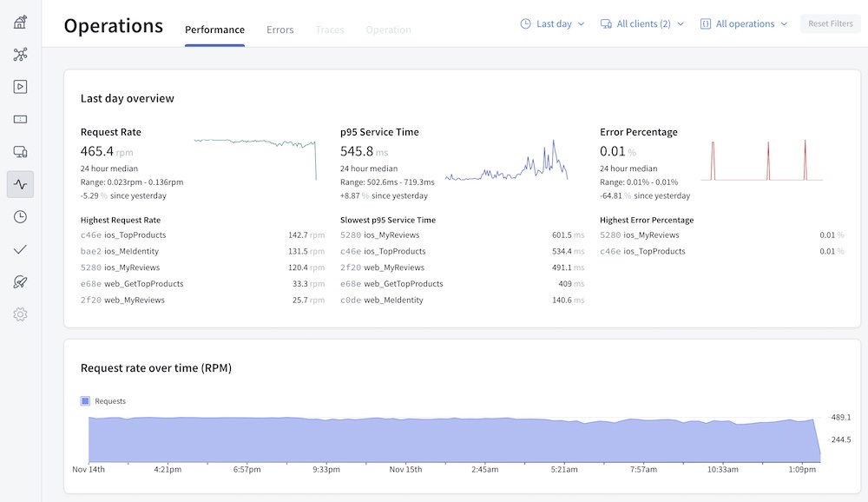Open web_MeIdentity in Slowest p95 list
This screenshot has width=868, height=502.
tap(393, 301)
